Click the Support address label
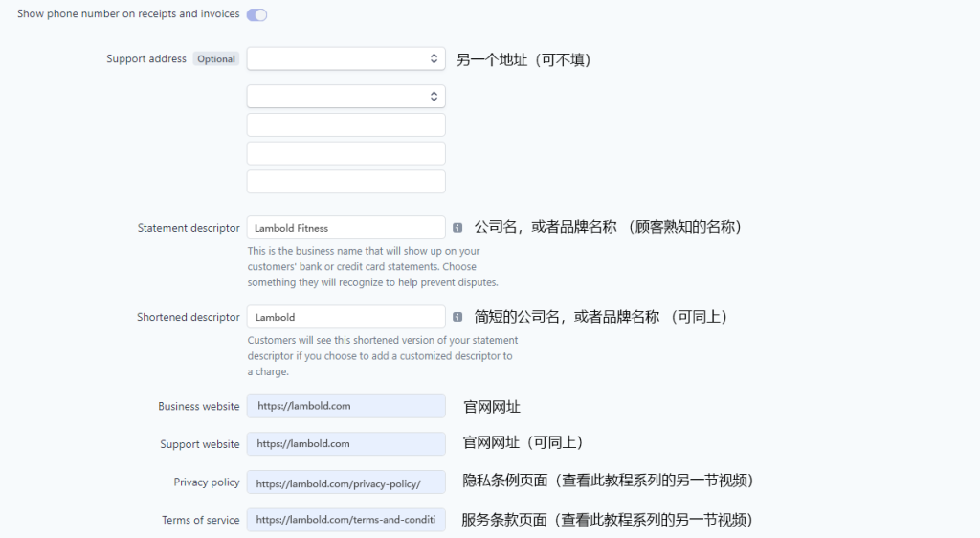Viewport: 980px width, 538px height. (146, 58)
